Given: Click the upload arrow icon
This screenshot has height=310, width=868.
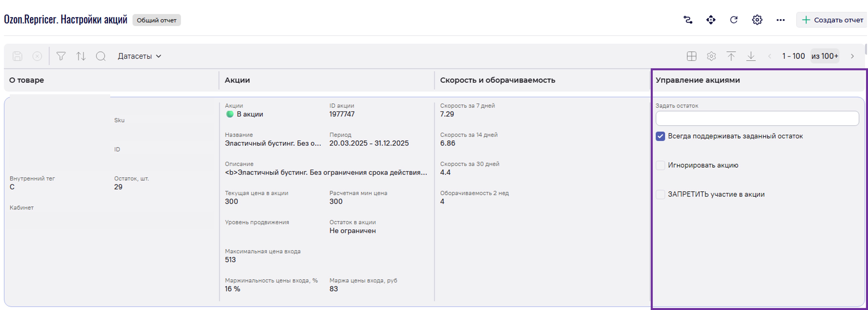Looking at the screenshot, I should point(731,56).
